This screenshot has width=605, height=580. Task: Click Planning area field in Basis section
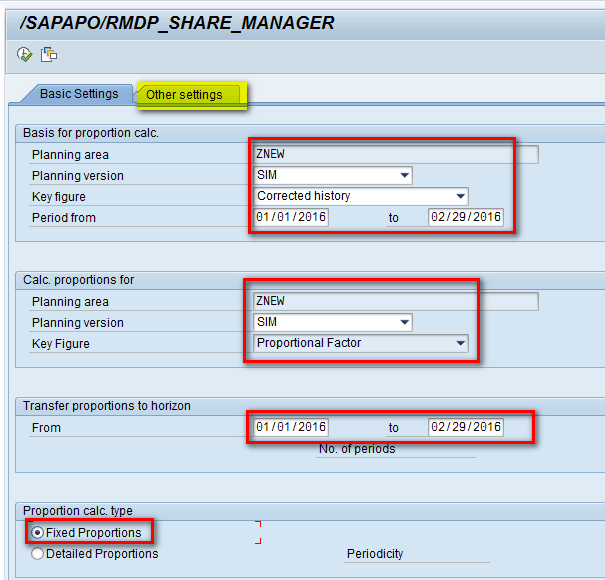[395, 155]
